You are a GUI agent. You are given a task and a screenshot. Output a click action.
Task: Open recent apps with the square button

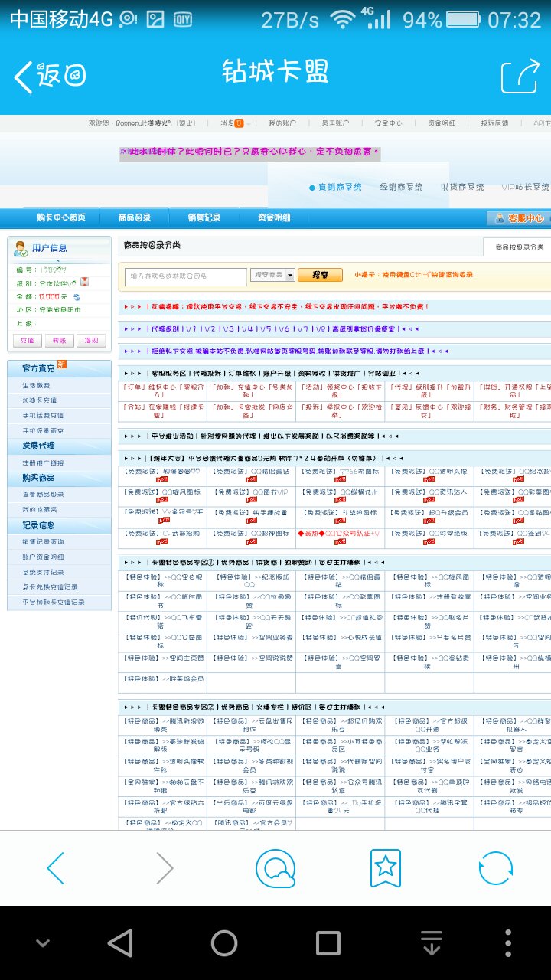click(x=328, y=943)
